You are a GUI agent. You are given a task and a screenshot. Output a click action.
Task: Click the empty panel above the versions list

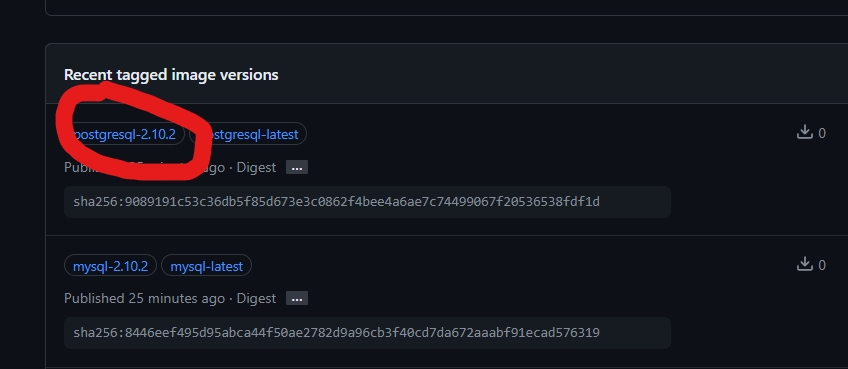446,6
